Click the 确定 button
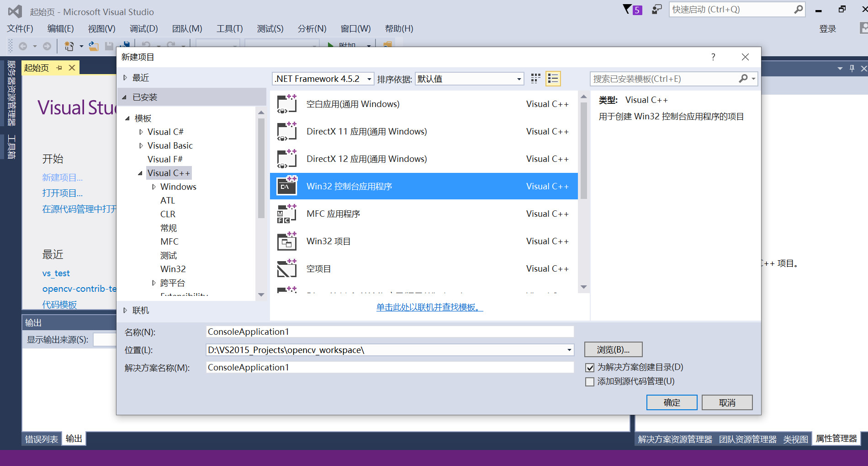The image size is (868, 466). coord(671,402)
